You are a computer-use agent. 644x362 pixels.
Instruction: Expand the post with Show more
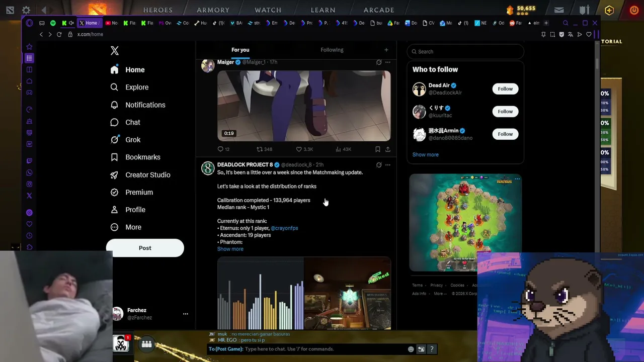click(x=230, y=249)
